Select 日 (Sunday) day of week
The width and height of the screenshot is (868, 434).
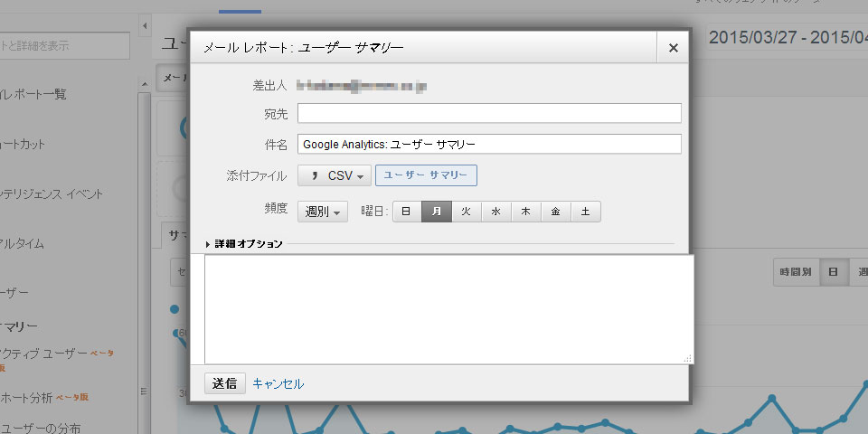407,212
